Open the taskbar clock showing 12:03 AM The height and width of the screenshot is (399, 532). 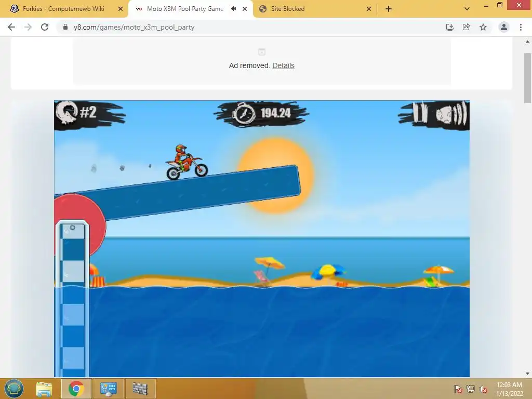click(x=509, y=389)
